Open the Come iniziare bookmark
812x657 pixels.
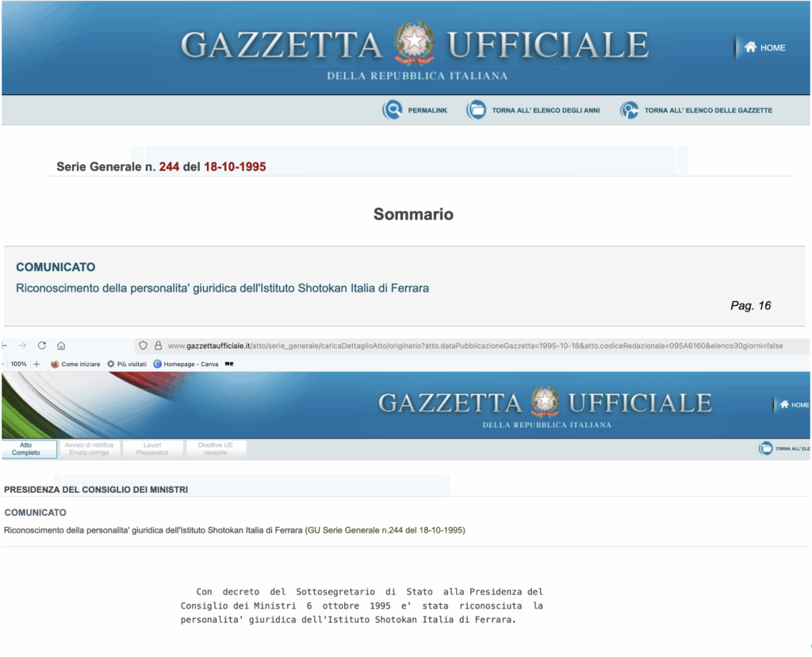click(x=75, y=364)
